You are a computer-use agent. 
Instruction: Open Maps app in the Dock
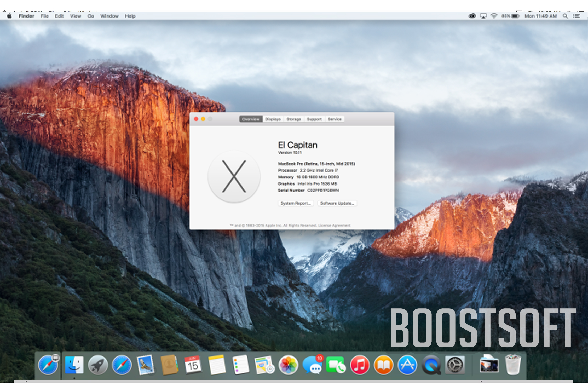264,365
